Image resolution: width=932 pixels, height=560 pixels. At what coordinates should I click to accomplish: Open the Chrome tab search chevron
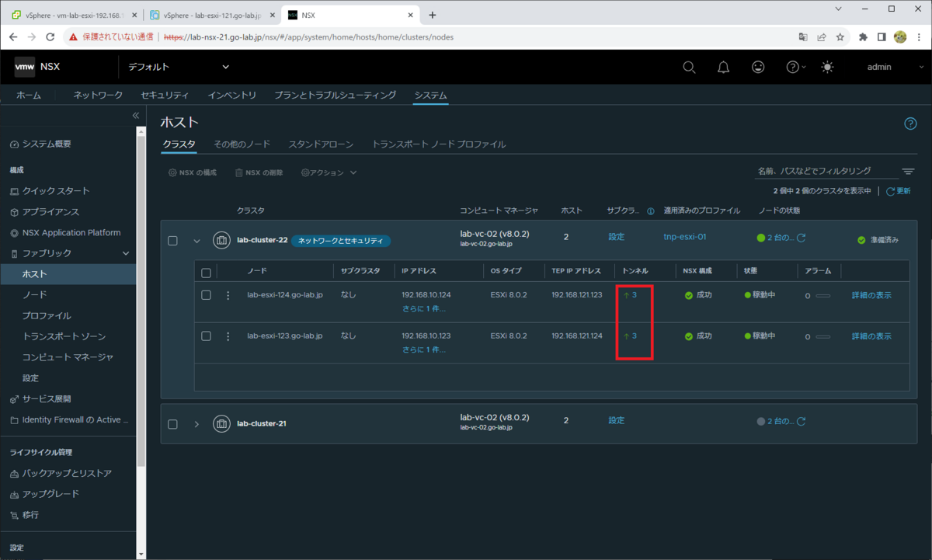point(838,9)
